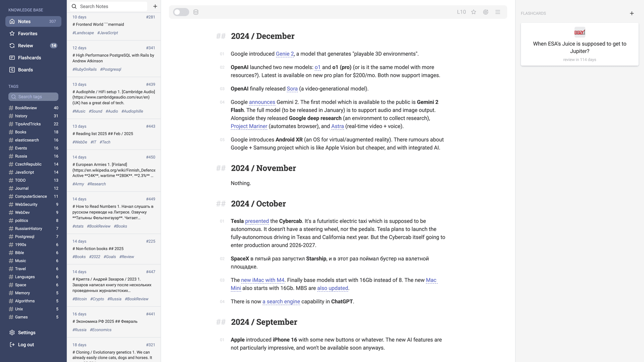The width and height of the screenshot is (644, 362).
Task: Open the Review menu item
Action: click(33, 46)
